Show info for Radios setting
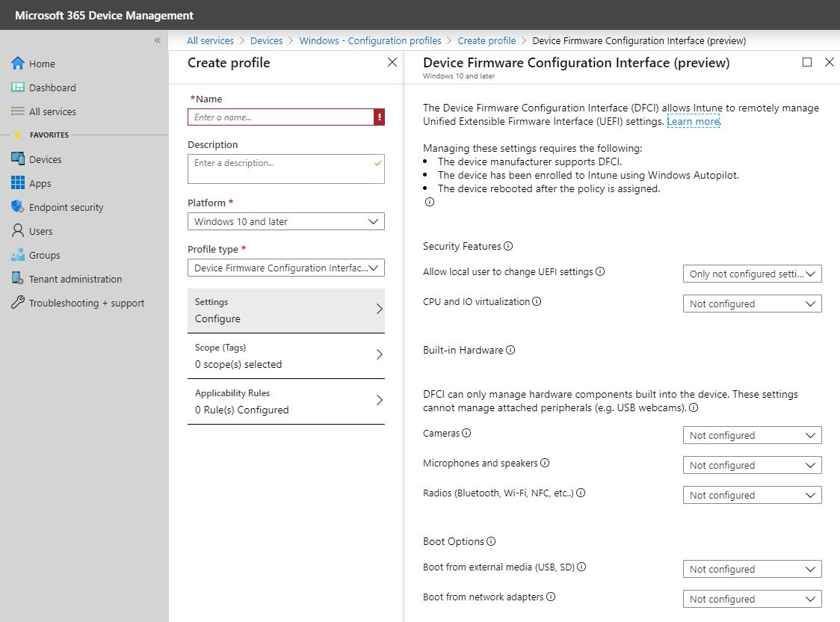 [580, 493]
